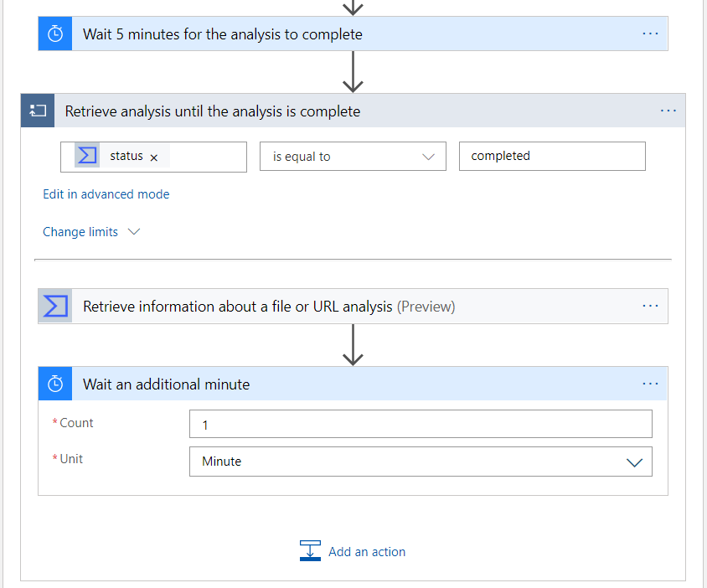The height and width of the screenshot is (588, 707).
Task: Click the condition field containing the status token
Action: click(201, 156)
